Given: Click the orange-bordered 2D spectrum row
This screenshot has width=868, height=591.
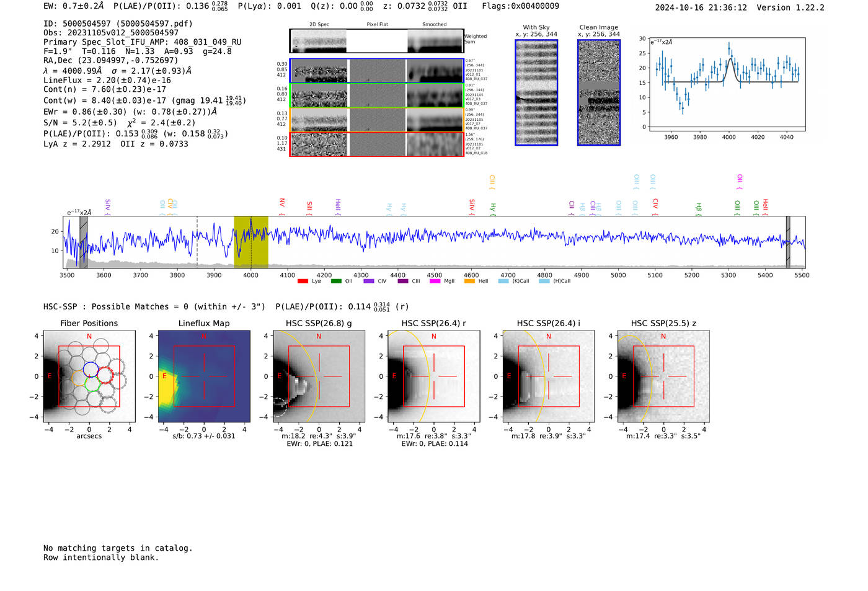Looking at the screenshot, I should [376, 120].
